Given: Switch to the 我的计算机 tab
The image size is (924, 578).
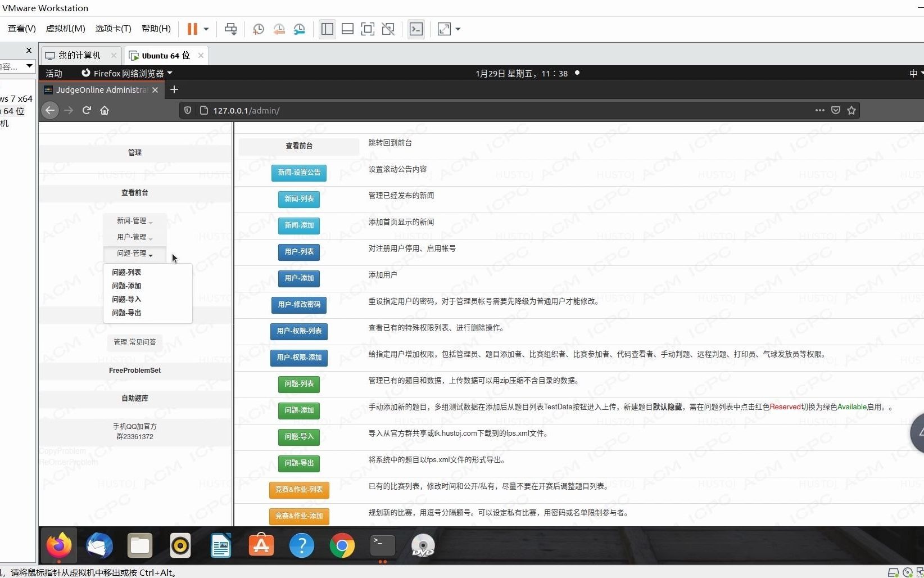Looking at the screenshot, I should pos(79,55).
